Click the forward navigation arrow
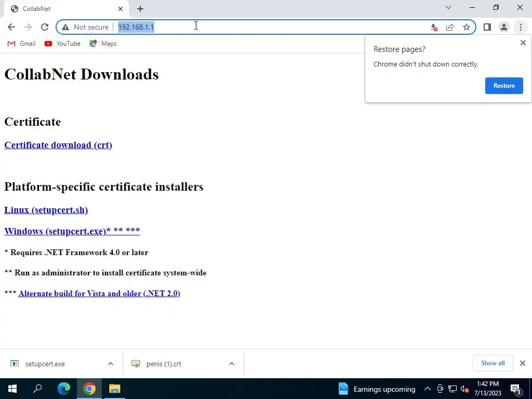Screen dimensions: 532x399 (x=28, y=27)
